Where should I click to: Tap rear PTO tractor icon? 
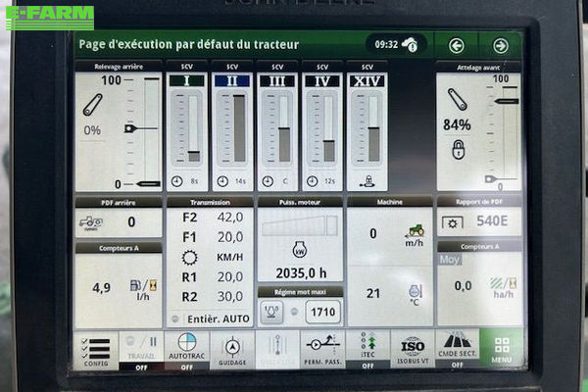pyautogui.click(x=91, y=222)
